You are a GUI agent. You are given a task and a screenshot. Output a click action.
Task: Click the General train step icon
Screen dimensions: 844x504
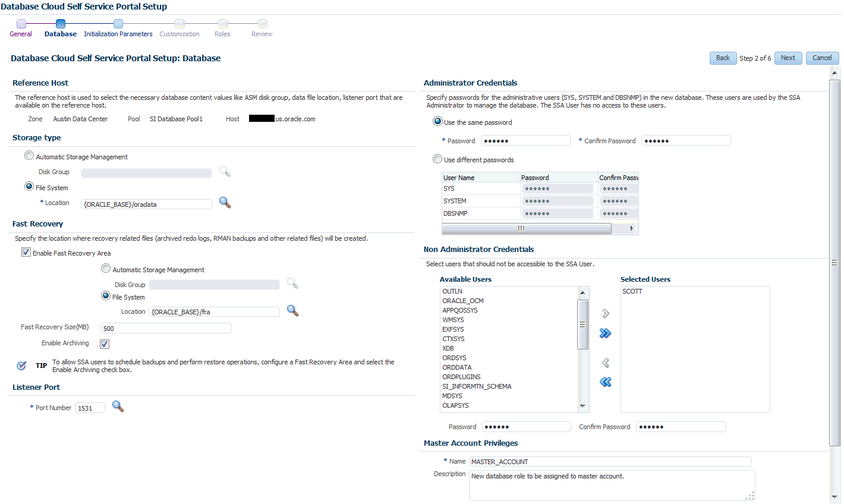[x=21, y=24]
